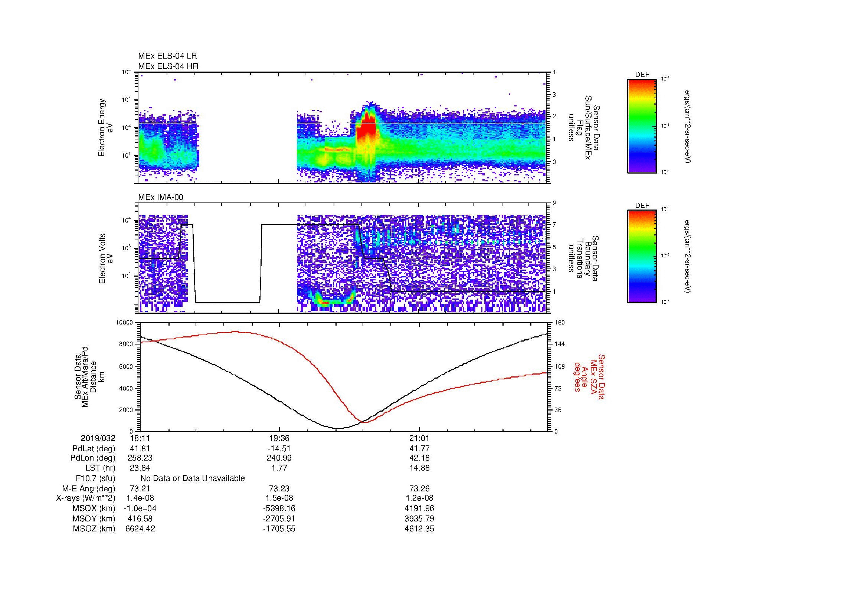This screenshot has height=613, width=868.
Task: Click the Electron Energy eV axis label
Action: click(x=105, y=128)
